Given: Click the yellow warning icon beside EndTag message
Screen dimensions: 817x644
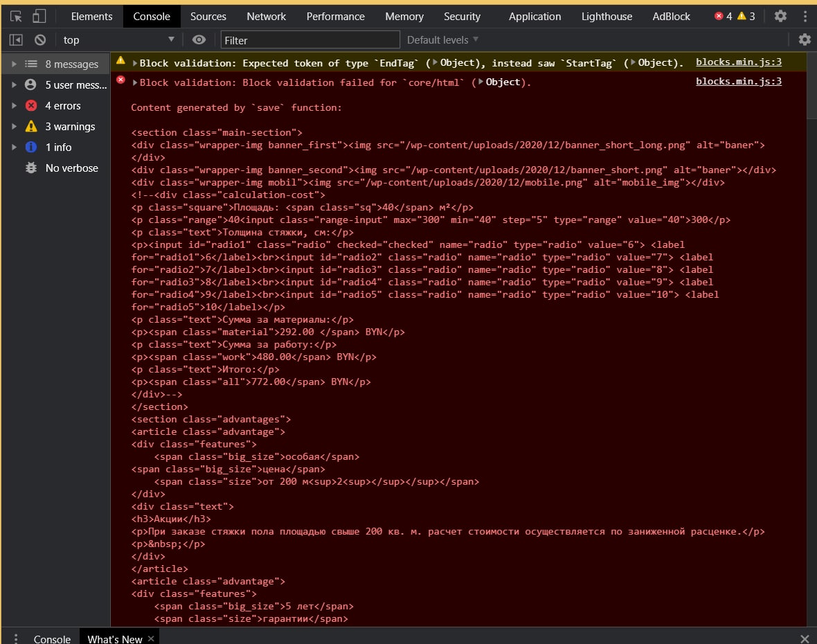Looking at the screenshot, I should click(x=121, y=60).
